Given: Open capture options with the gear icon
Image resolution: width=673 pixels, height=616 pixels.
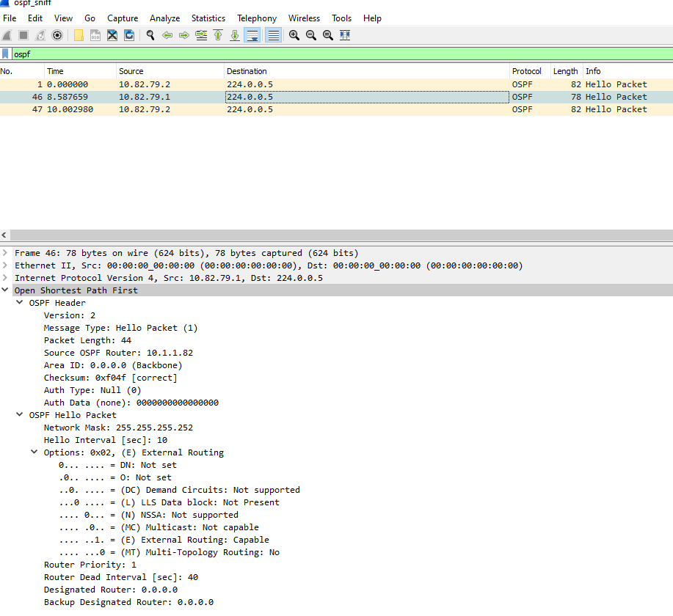Looking at the screenshot, I should (57, 34).
